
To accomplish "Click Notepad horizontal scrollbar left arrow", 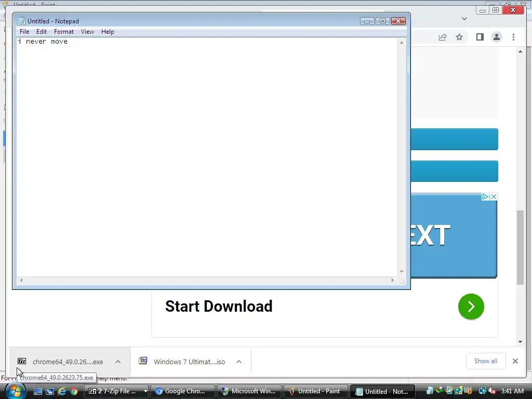I will (x=21, y=280).
